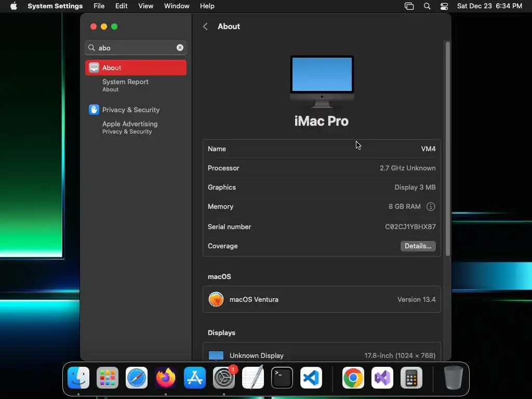Click the Stage Manager windows icon in menu bar
The height and width of the screenshot is (399, 532).
coord(409,6)
